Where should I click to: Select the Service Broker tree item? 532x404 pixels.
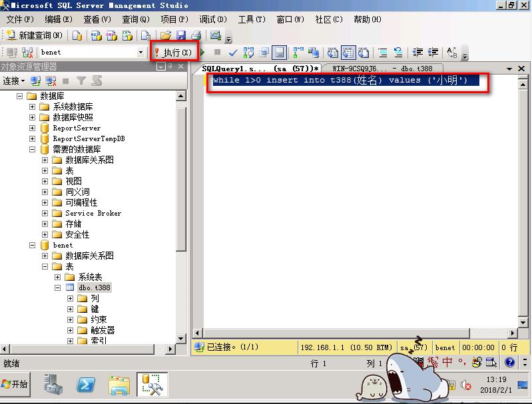[93, 213]
